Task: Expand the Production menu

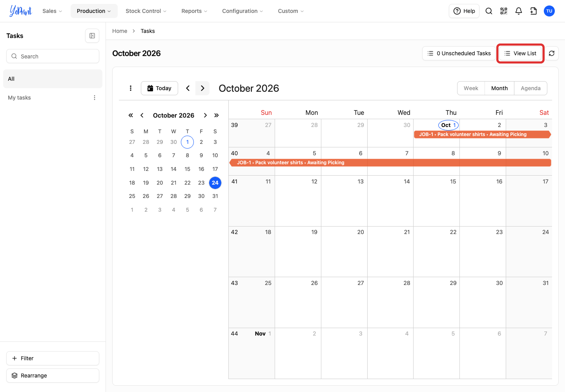Action: (94, 11)
